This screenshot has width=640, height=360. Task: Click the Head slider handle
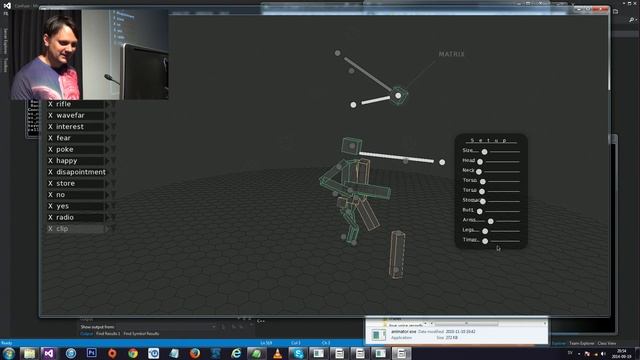tap(480, 162)
